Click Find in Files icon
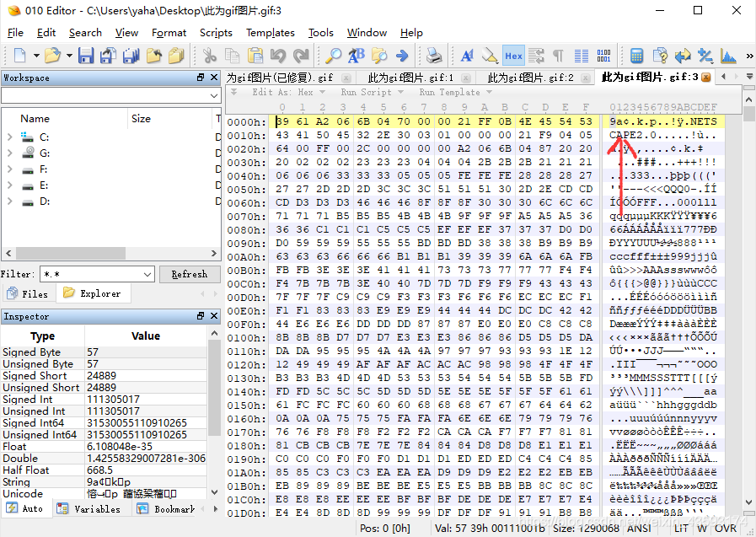 pyautogui.click(x=379, y=56)
